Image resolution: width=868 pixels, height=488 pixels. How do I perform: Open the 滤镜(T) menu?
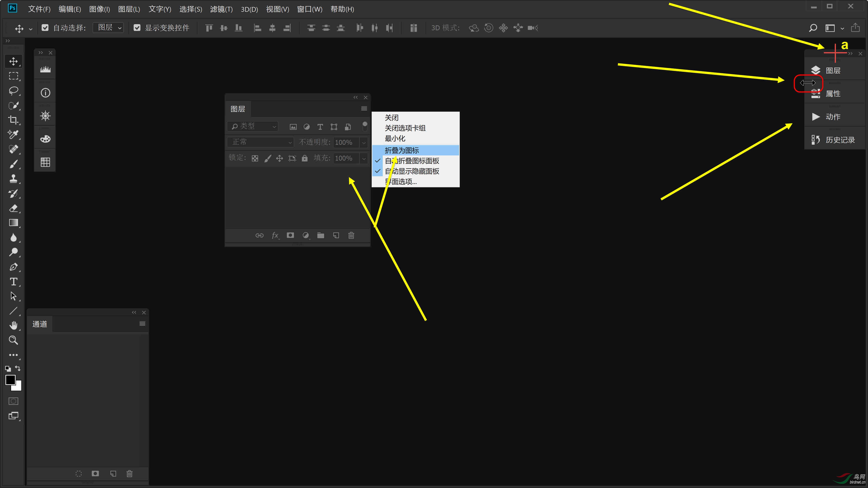(221, 9)
